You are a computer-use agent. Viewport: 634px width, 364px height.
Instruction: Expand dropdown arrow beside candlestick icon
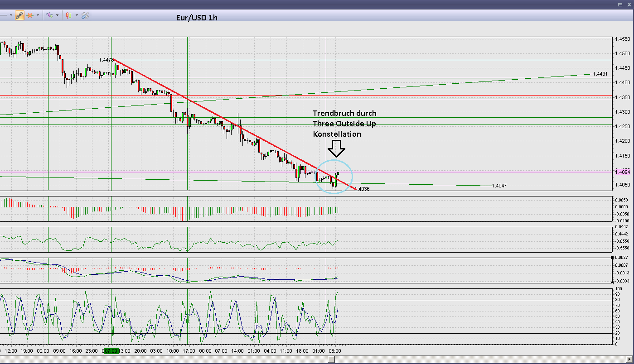click(77, 15)
